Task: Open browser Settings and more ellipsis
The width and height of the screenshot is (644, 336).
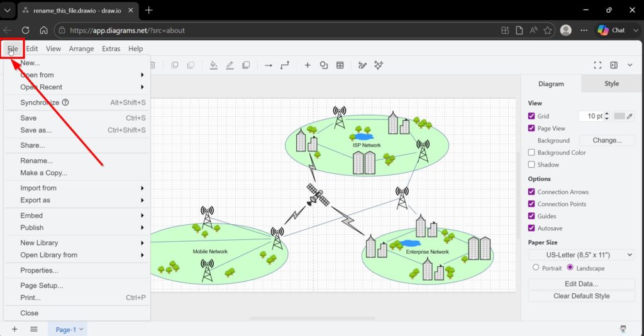Action: pos(584,30)
